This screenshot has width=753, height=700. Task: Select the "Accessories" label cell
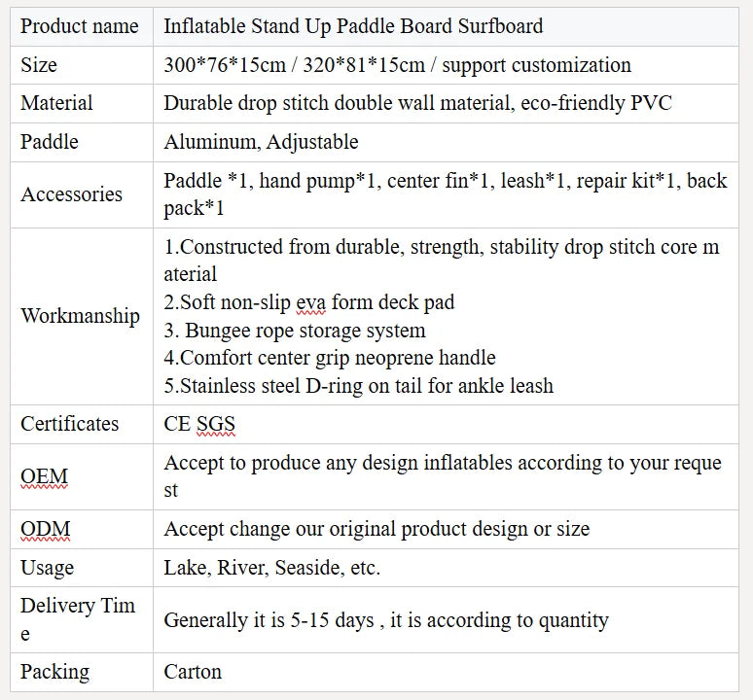coord(71,194)
